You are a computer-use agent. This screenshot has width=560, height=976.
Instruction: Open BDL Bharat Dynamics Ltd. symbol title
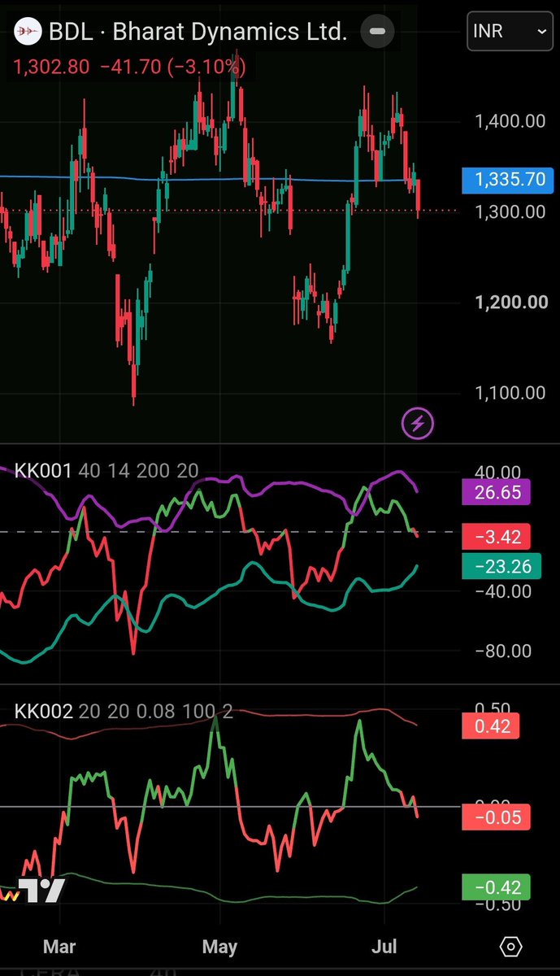click(x=198, y=33)
